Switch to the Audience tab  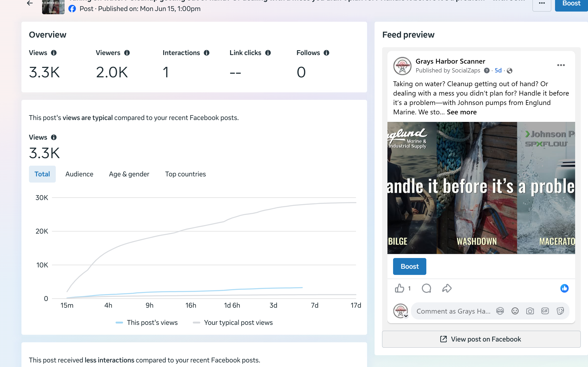79,174
